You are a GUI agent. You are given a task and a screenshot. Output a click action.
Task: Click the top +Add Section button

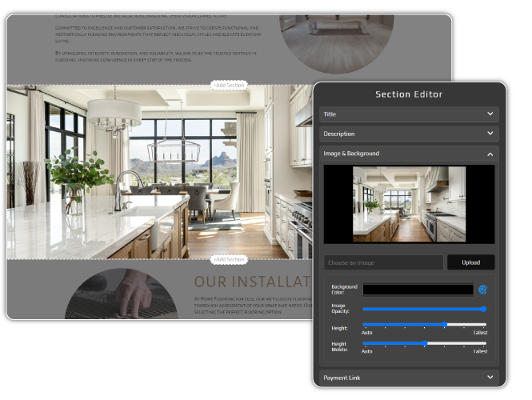tap(229, 85)
